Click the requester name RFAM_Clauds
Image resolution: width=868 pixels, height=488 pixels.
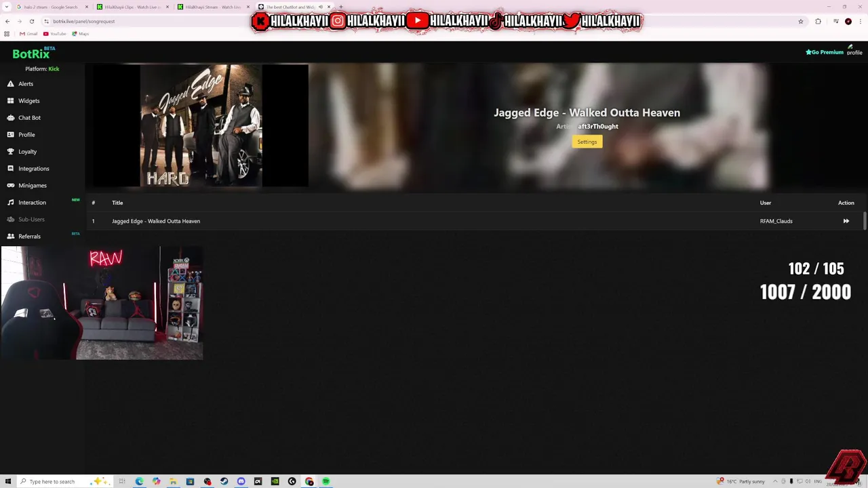[776, 221]
